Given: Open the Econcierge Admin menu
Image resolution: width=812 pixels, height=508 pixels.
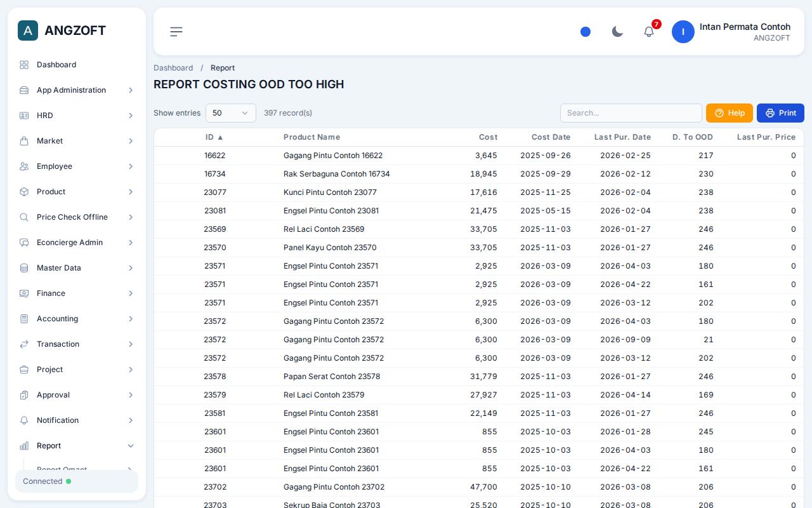Looking at the screenshot, I should 76,243.
